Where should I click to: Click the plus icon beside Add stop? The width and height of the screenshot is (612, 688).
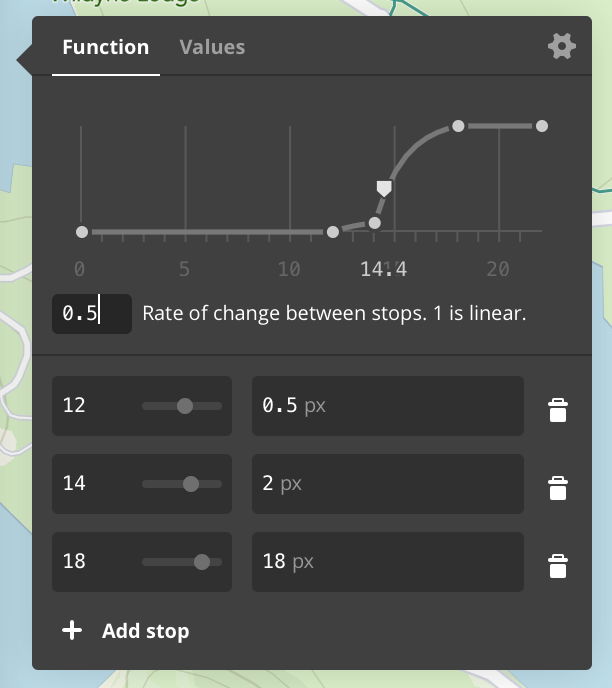tap(72, 631)
